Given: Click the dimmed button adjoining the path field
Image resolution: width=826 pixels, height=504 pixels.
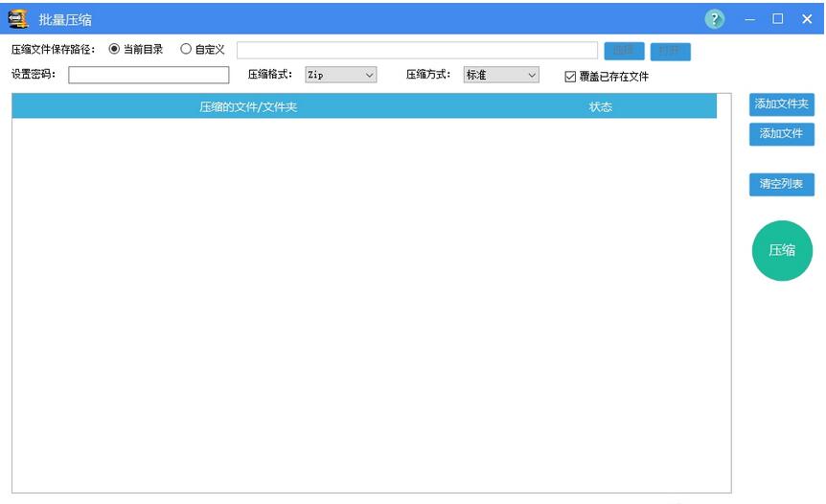Looking at the screenshot, I should (x=624, y=51).
